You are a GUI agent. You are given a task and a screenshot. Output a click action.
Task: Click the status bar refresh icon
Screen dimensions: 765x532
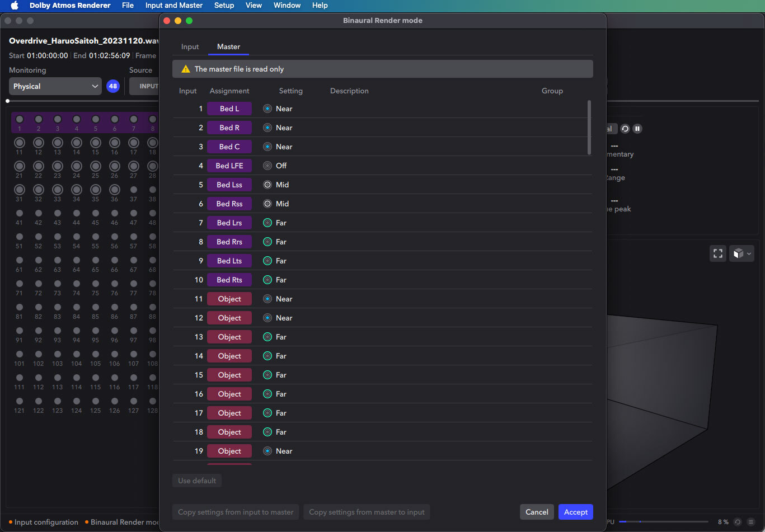(738, 522)
